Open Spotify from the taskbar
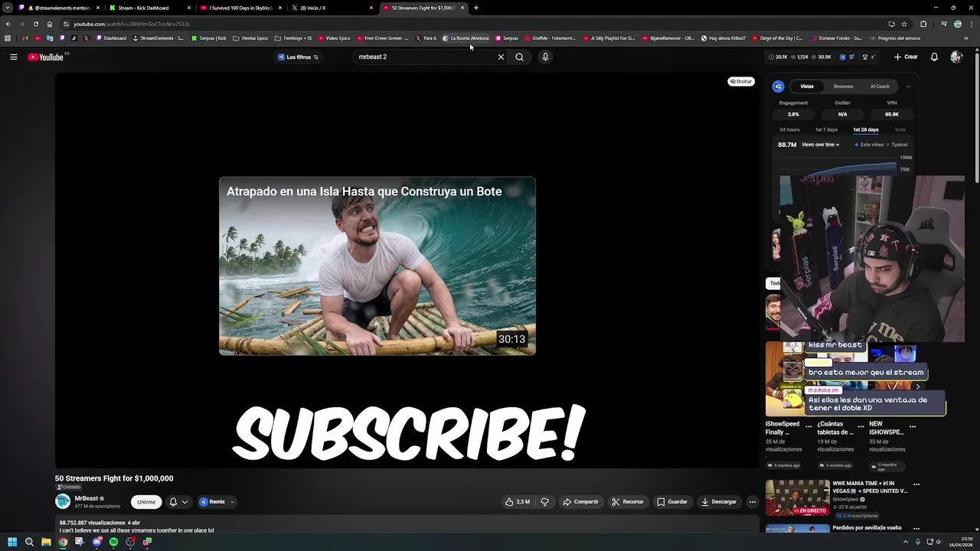This screenshot has width=980, height=551. [113, 542]
